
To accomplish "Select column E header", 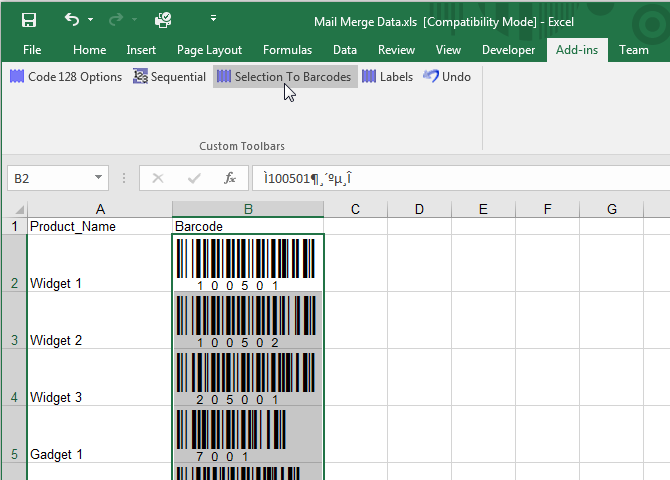I will [483, 209].
